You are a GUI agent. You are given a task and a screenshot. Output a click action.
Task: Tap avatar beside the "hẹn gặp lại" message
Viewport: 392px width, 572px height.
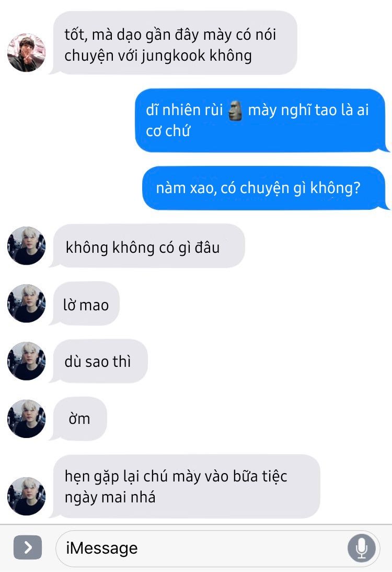click(x=26, y=496)
